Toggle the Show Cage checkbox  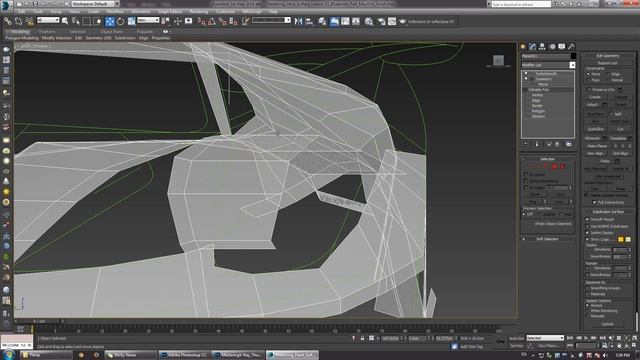587,239
